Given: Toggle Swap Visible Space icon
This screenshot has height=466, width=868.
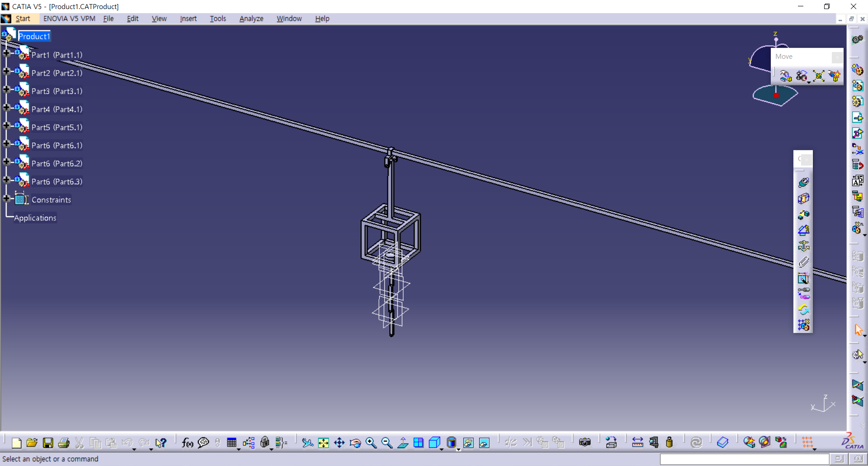Looking at the screenshot, I should (x=484, y=442).
